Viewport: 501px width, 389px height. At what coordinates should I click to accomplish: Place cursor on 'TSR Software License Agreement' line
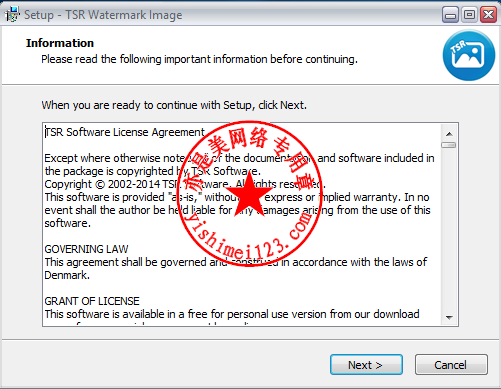tap(125, 132)
